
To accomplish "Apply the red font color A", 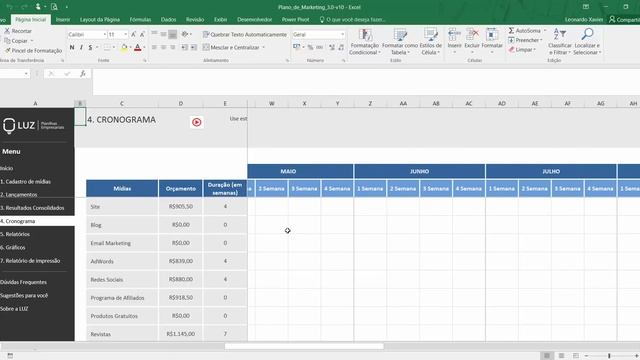I will 138,48.
